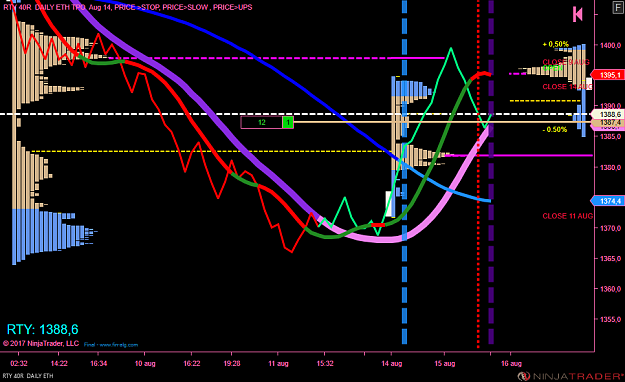The width and height of the screenshot is (625, 382).
Task: Click the '10 aug' date axis label
Action: pos(145,364)
